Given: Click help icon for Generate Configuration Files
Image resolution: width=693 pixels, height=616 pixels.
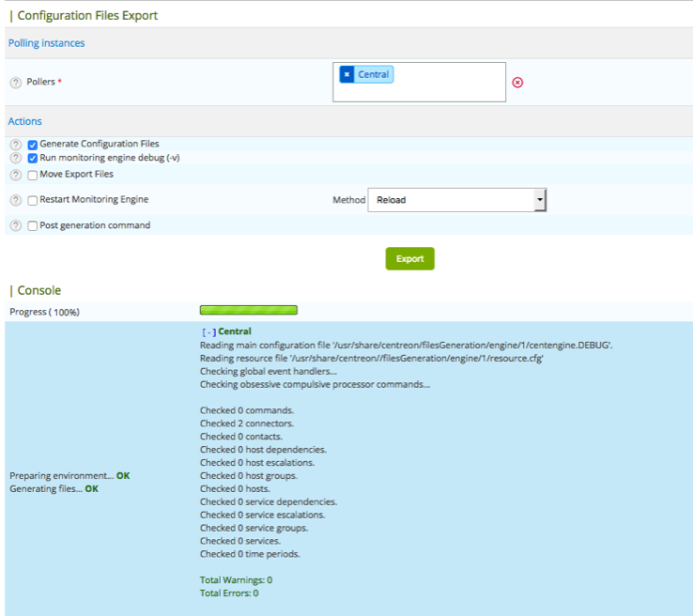Looking at the screenshot, I should (15, 145).
